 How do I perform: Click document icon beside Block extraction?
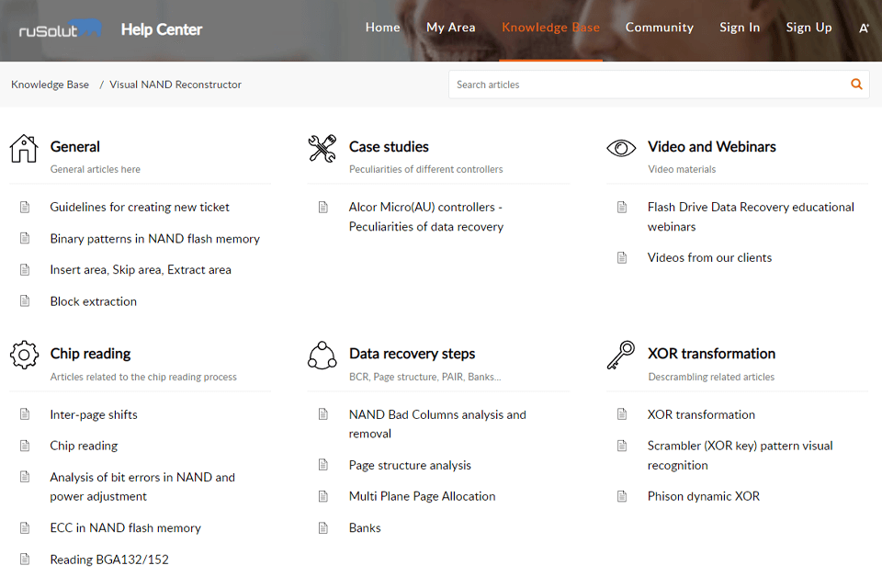pos(25,301)
